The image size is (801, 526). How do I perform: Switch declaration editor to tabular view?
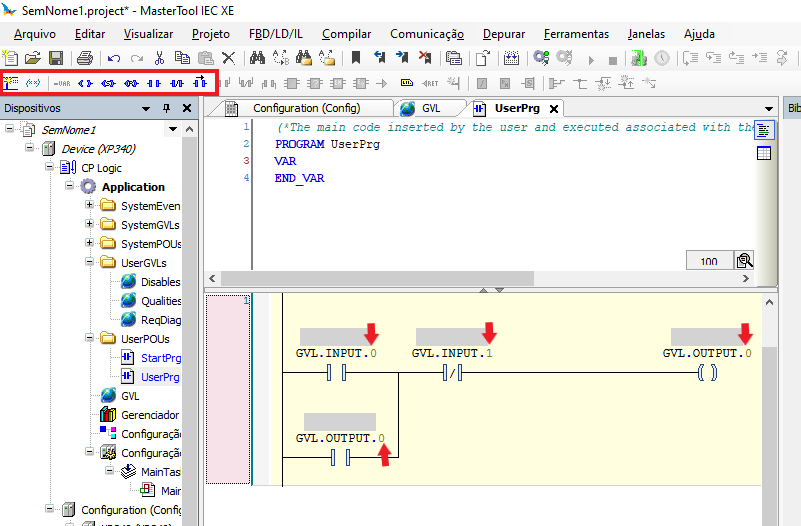coord(764,153)
